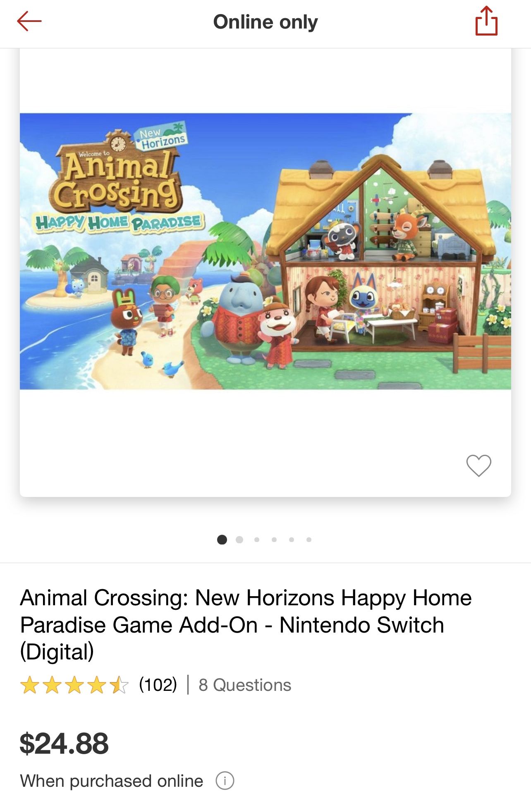Show the fifth image dot
Screen dimensions: 531x812
click(x=292, y=540)
